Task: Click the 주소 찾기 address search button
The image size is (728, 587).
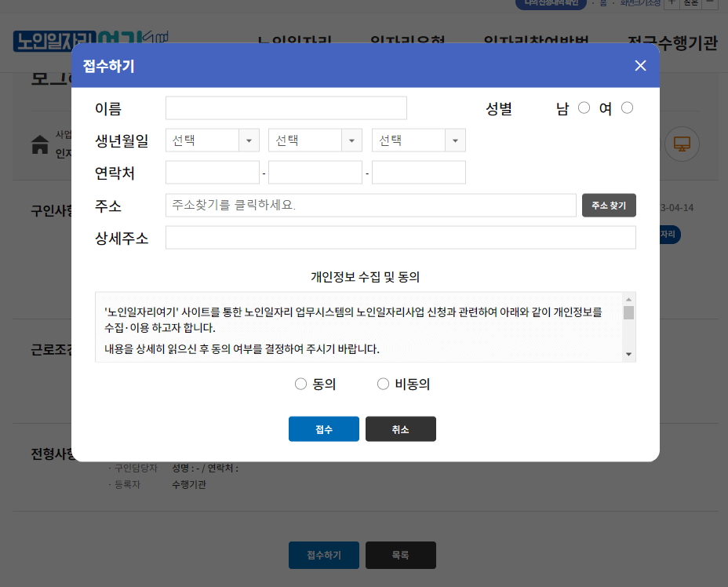Action: [x=609, y=205]
